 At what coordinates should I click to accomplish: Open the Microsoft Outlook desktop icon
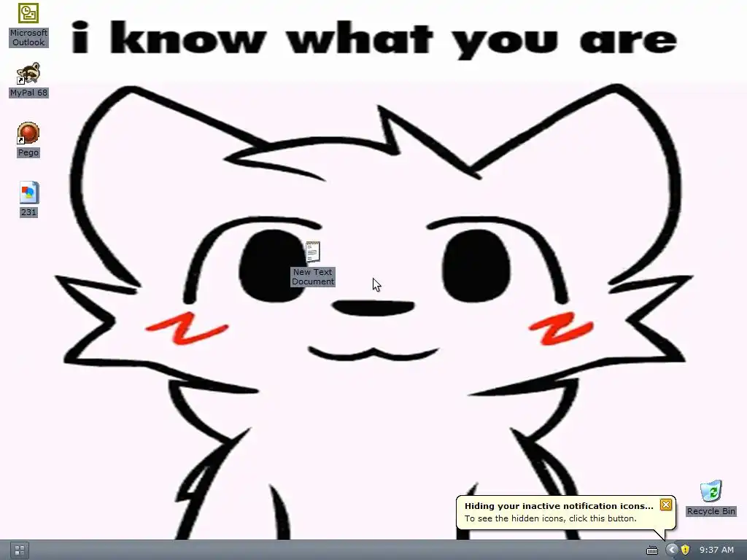coord(28,25)
